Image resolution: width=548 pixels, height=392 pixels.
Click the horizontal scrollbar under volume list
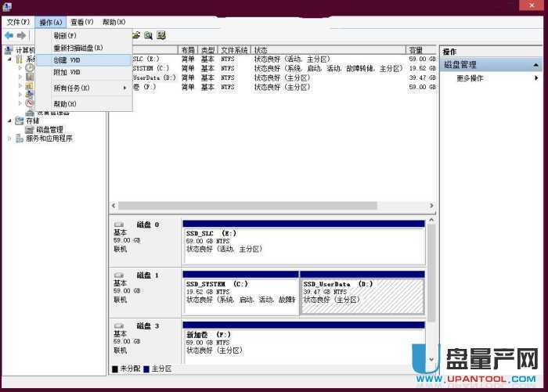270,206
